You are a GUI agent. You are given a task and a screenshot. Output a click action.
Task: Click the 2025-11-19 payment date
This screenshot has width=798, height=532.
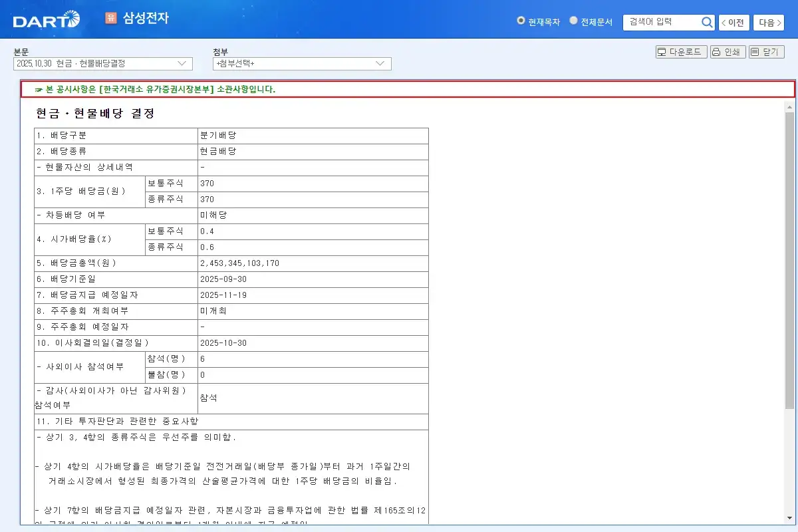(223, 295)
